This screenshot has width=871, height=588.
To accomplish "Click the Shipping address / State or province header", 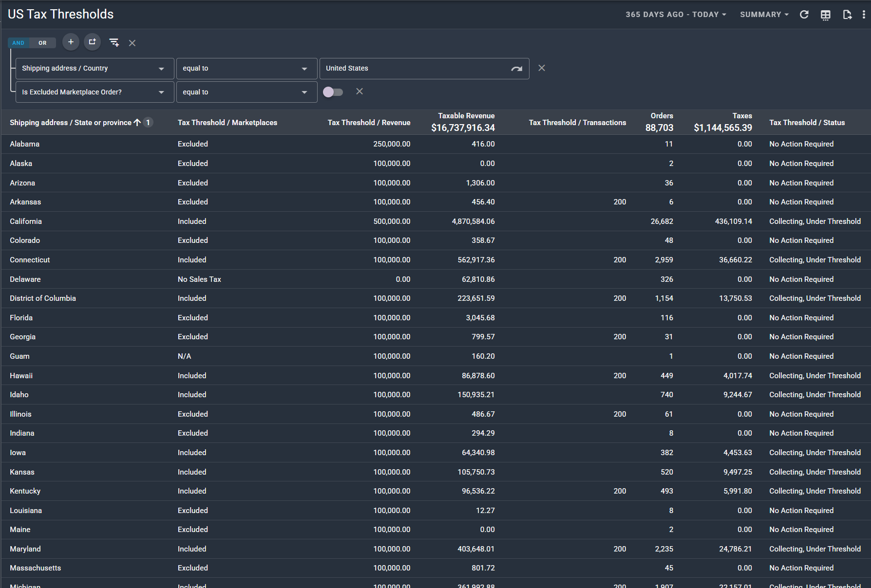I will coord(71,123).
